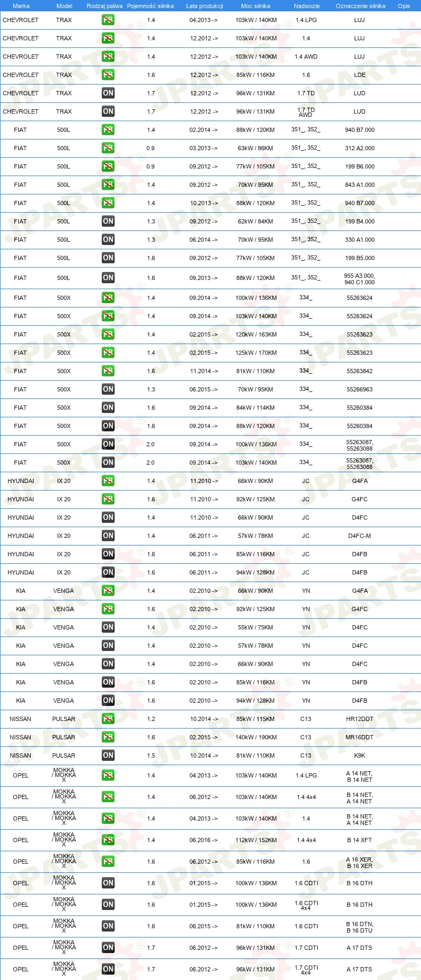Click the diesel ON icon in the Hyundai IX 20 D4FC-M row
The image size is (421, 980).
108,536
